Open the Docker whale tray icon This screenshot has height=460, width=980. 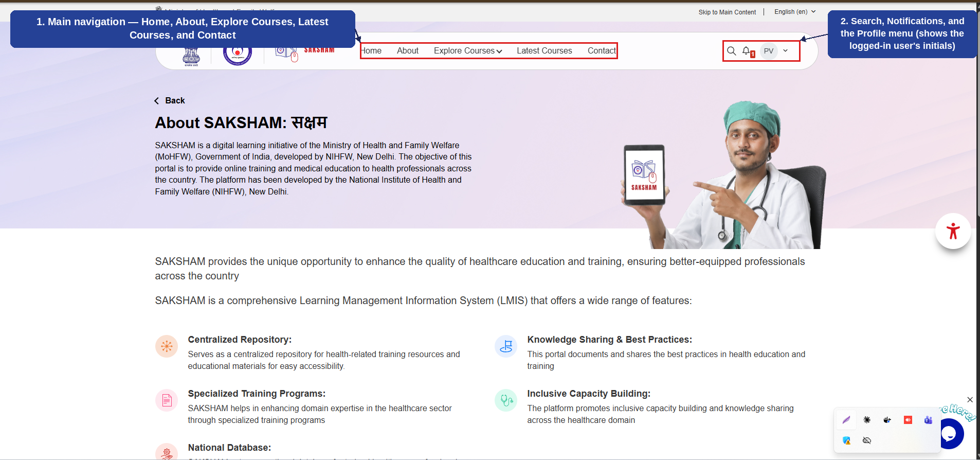pyautogui.click(x=887, y=420)
